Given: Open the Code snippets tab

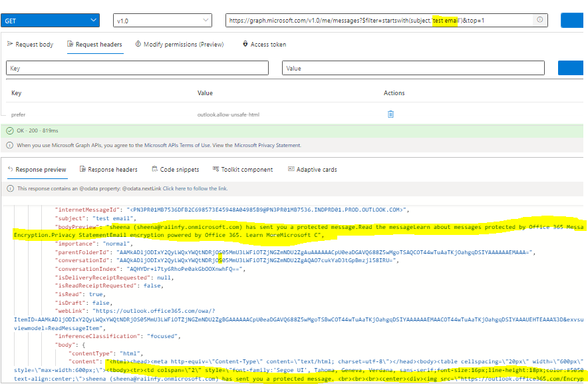Looking at the screenshot, I should click(x=176, y=170).
